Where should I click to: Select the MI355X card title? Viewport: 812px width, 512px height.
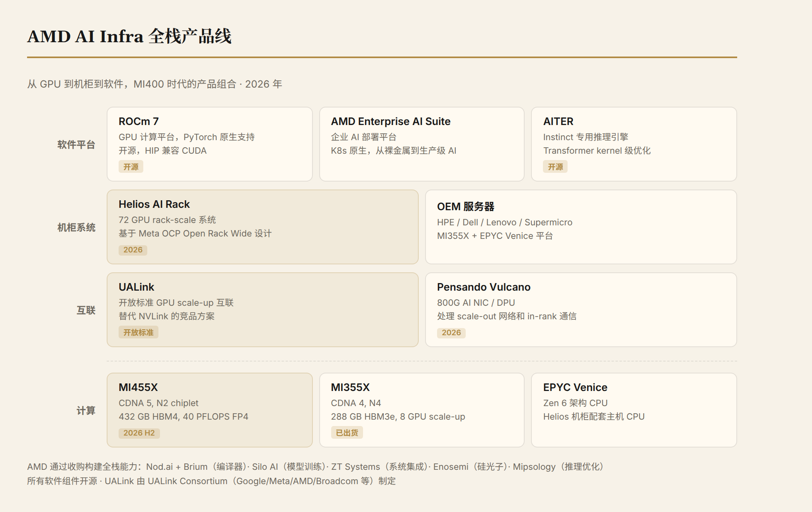350,387
